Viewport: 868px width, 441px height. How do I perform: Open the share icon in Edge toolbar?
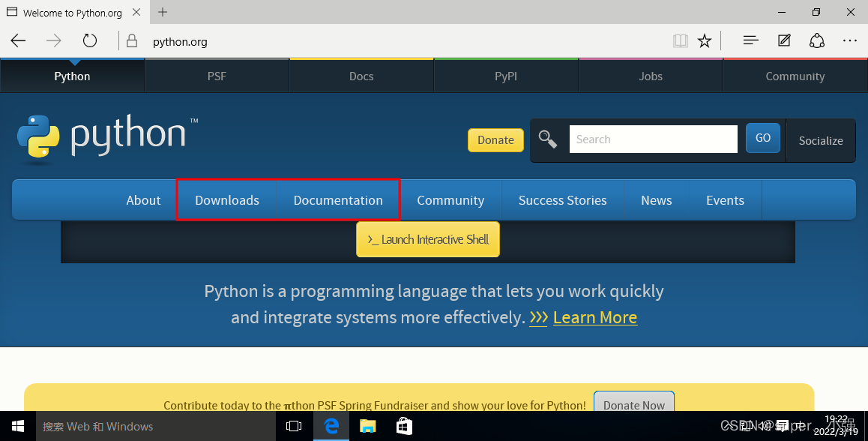[x=817, y=40]
